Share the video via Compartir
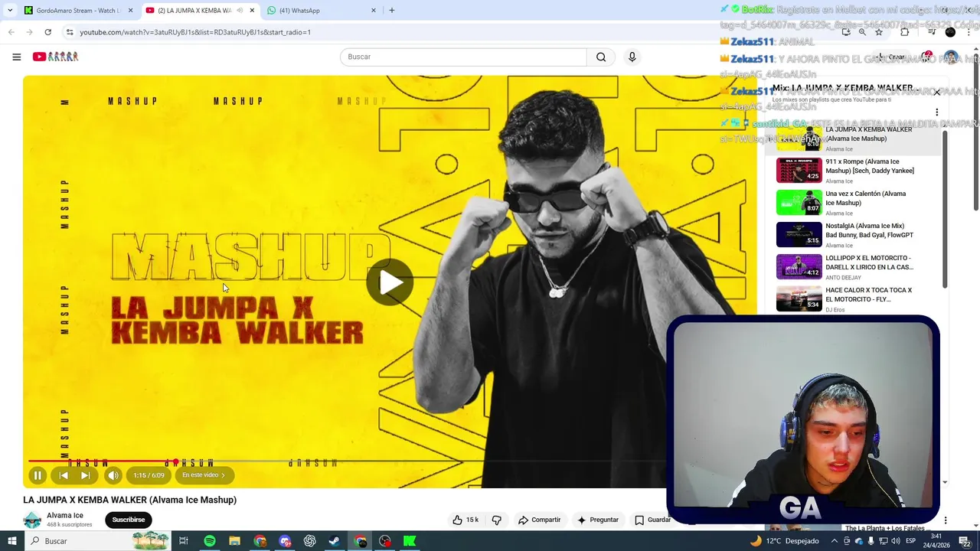 pos(539,520)
